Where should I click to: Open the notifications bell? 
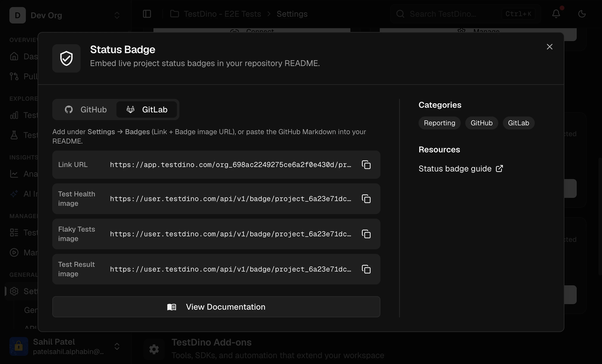(x=556, y=14)
